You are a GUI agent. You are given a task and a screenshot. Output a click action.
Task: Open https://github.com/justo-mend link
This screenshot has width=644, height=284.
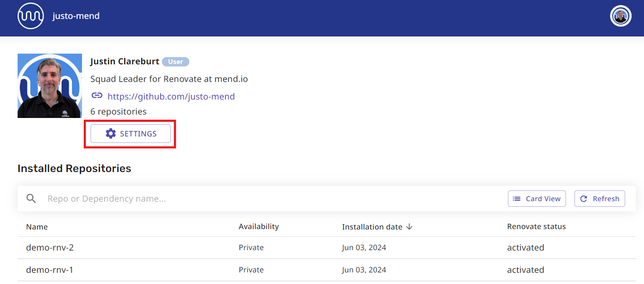pyautogui.click(x=171, y=96)
